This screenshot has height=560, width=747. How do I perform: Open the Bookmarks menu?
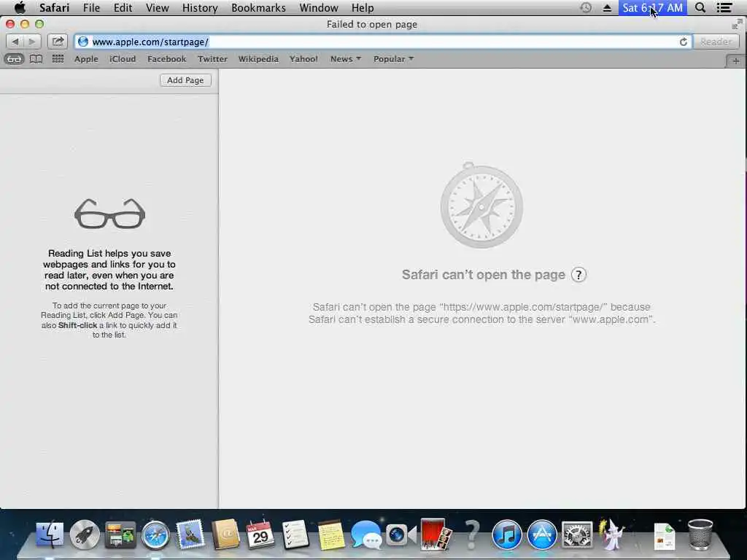259,7
